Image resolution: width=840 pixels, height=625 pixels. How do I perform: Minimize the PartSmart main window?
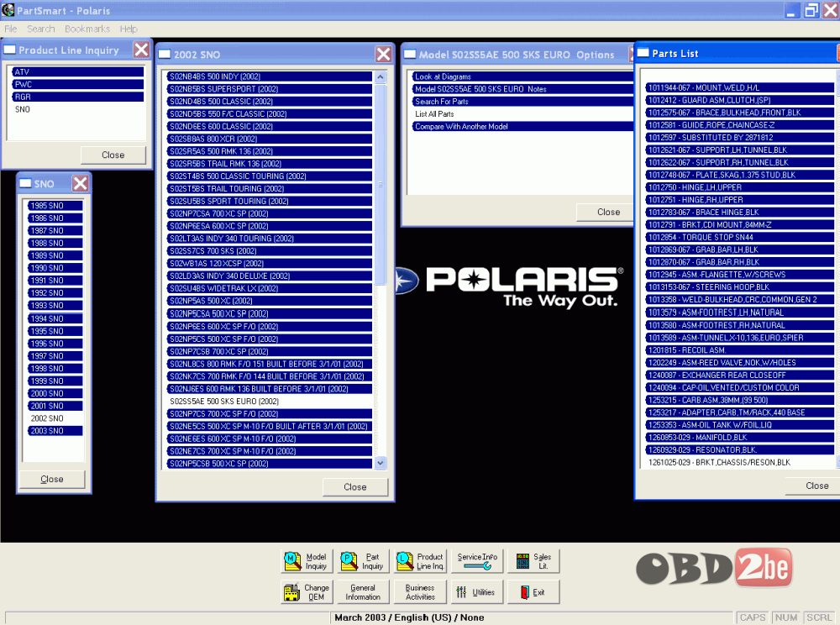tap(792, 10)
